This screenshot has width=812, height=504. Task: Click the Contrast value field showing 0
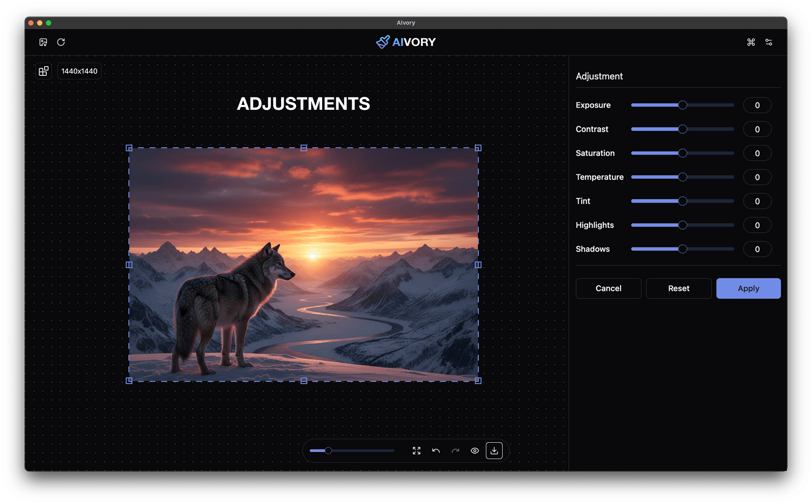coord(757,129)
